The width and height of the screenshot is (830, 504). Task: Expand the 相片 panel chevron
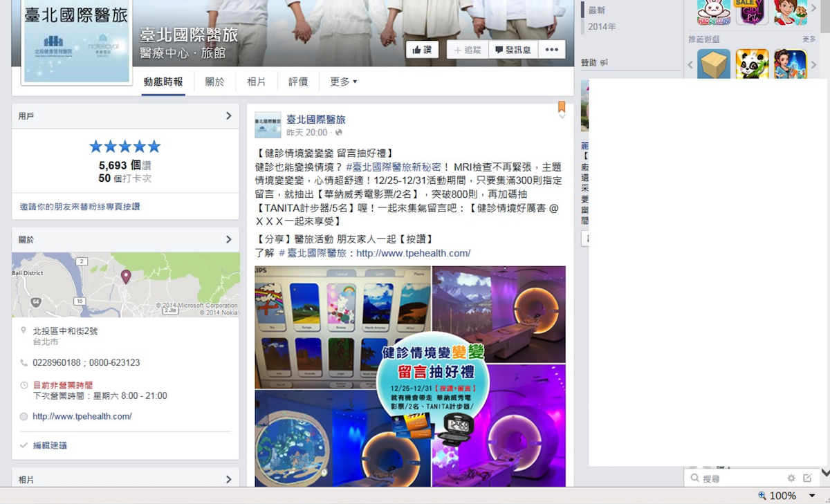point(228,479)
